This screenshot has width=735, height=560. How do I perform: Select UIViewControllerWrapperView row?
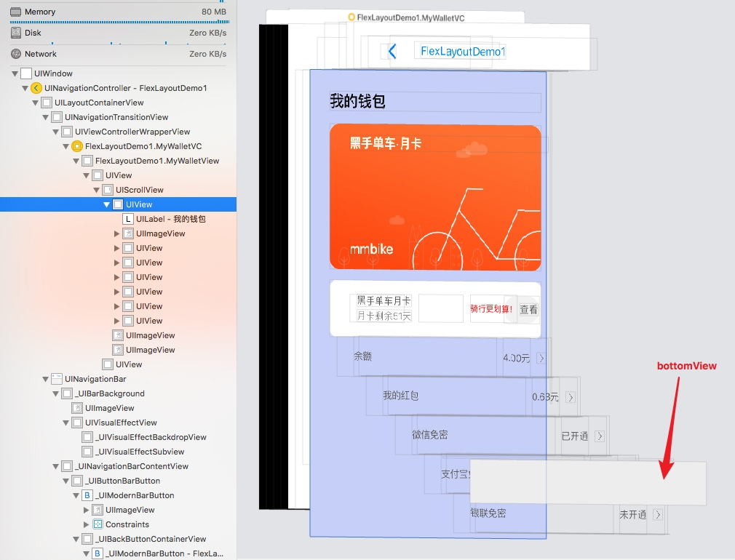(118, 132)
